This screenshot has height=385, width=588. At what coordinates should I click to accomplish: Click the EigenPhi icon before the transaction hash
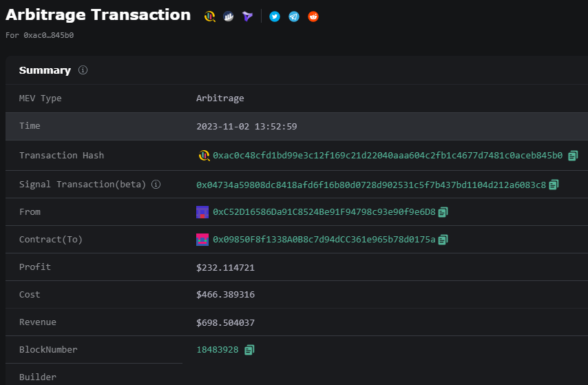(204, 156)
